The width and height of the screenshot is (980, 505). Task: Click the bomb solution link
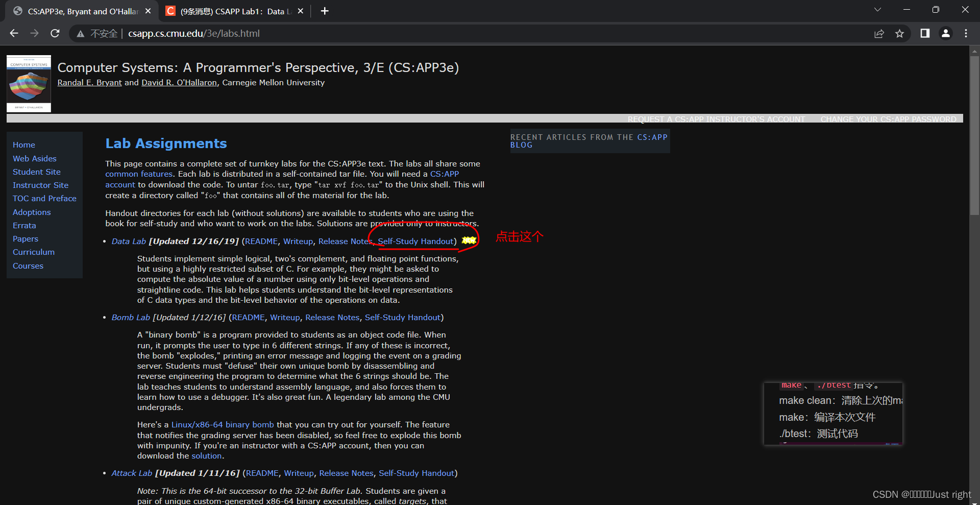206,456
